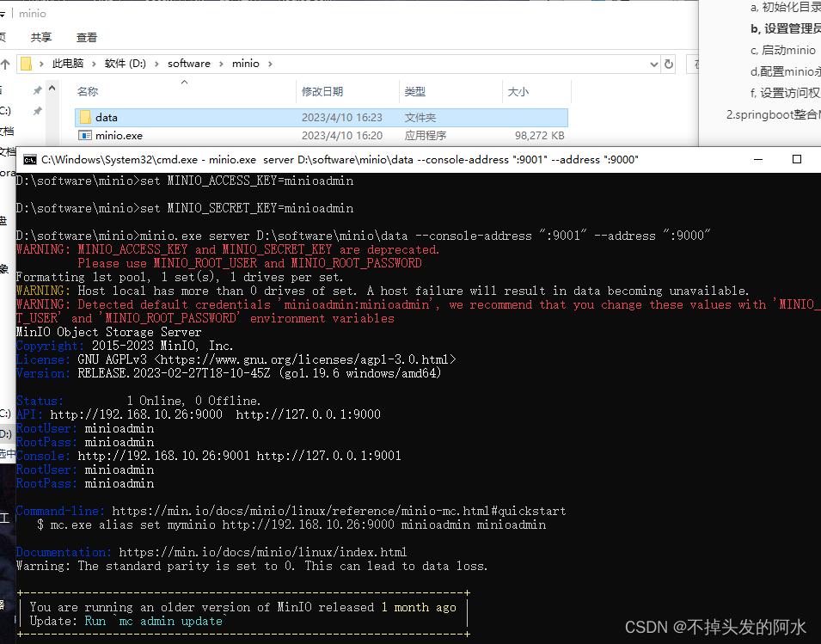This screenshot has width=821, height=644.
Task: Select the data folder icon
Action: click(x=85, y=117)
